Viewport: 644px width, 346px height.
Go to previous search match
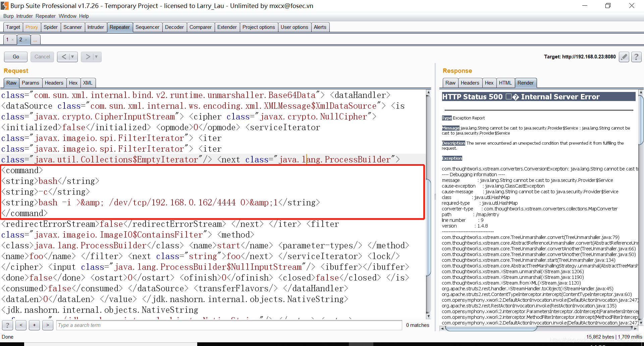tap(21, 325)
